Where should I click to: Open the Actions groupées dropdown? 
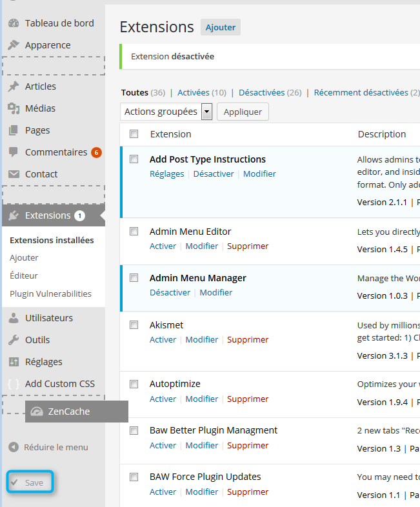point(166,112)
